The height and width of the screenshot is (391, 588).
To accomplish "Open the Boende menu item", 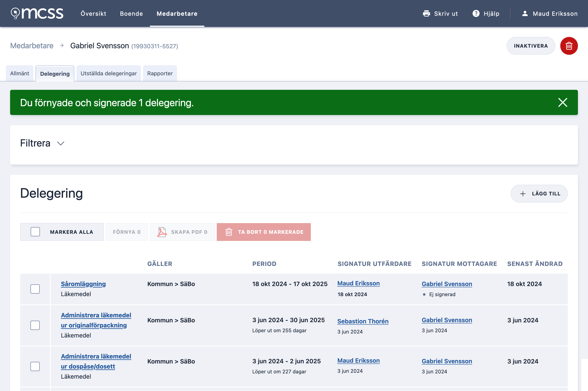I will click(x=131, y=13).
